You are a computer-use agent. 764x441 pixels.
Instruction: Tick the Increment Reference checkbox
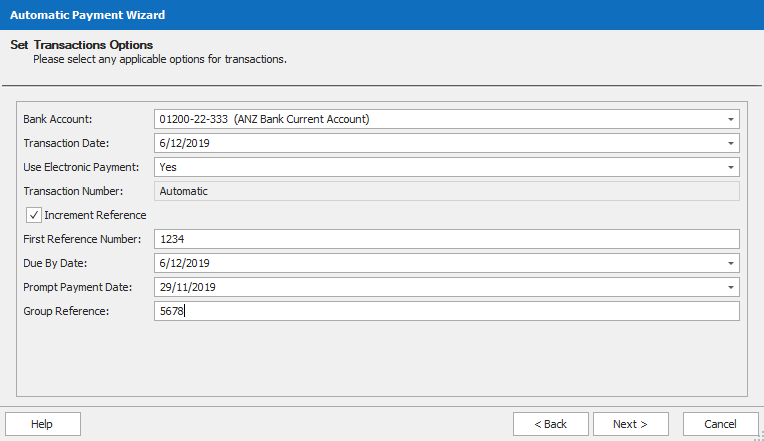[x=33, y=215]
